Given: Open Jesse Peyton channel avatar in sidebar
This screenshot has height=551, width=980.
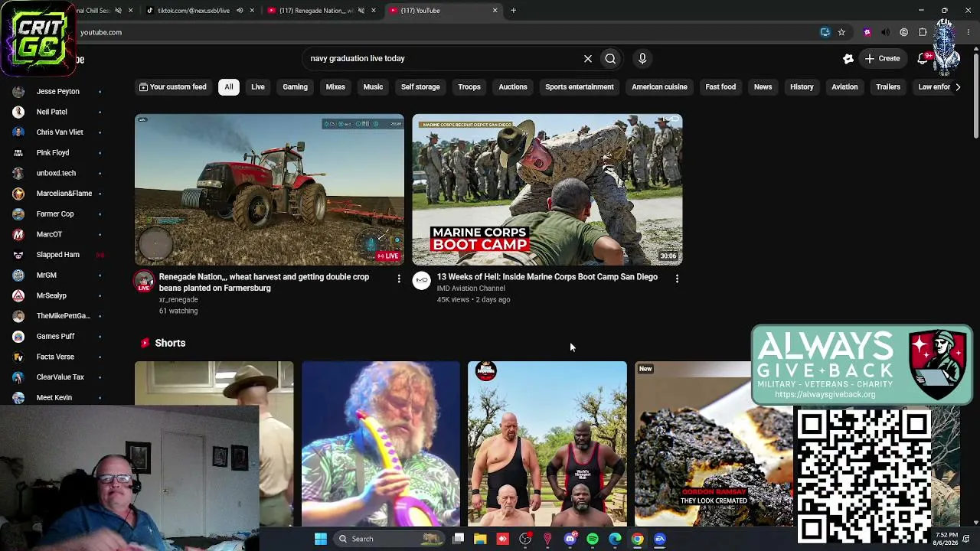Looking at the screenshot, I should point(18,91).
